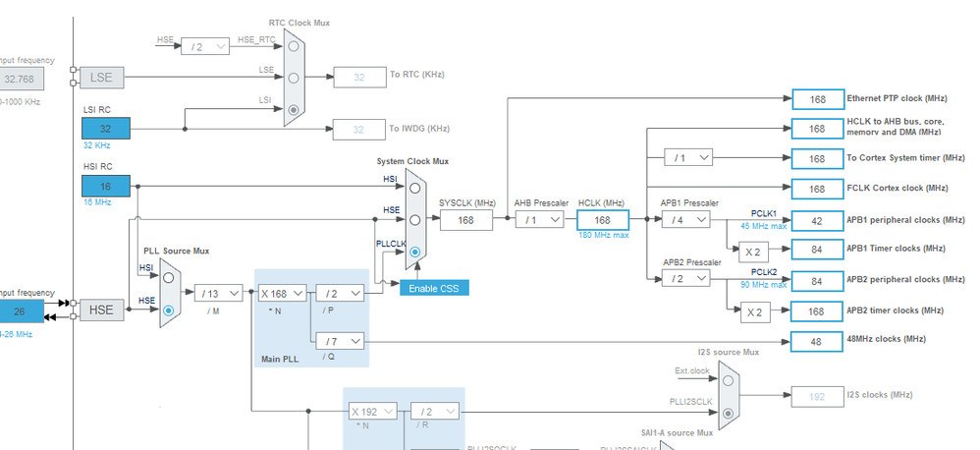
Task: Select HSE_RTC in RTC Clock Mux
Action: coord(295,46)
